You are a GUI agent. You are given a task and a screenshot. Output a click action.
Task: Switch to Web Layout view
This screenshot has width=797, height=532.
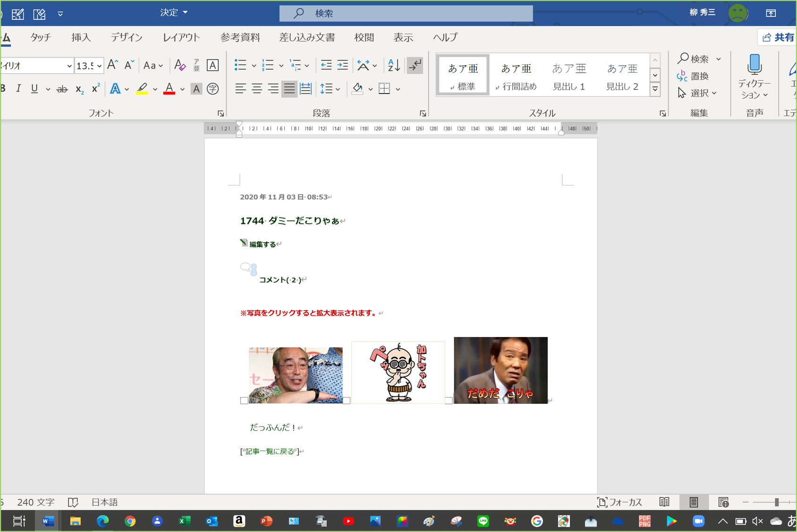[723, 502]
